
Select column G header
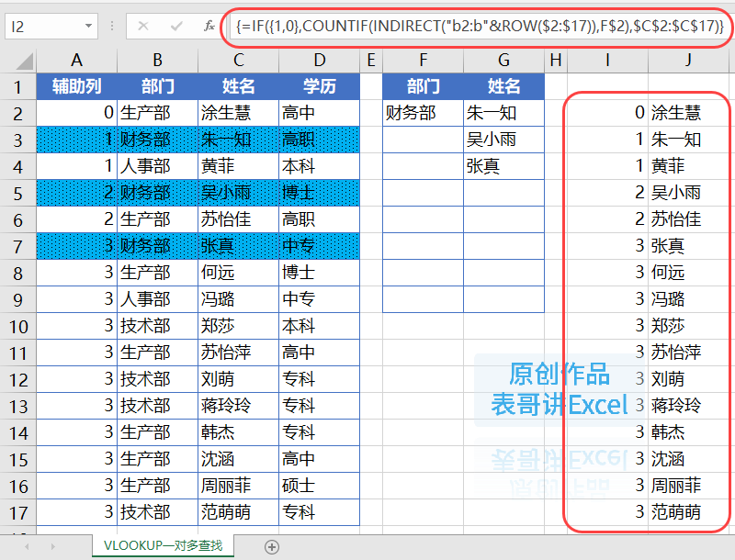tap(503, 61)
